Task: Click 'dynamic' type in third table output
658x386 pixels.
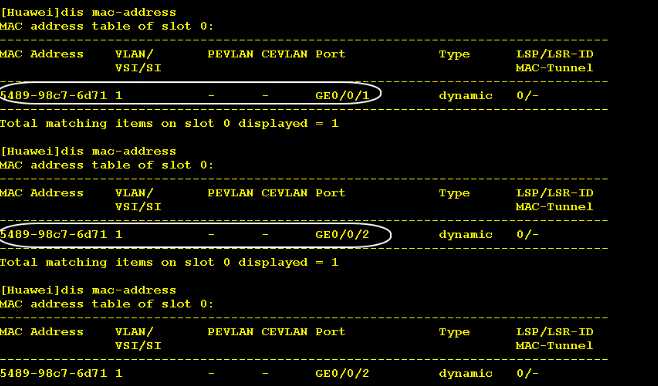Action: coord(465,374)
